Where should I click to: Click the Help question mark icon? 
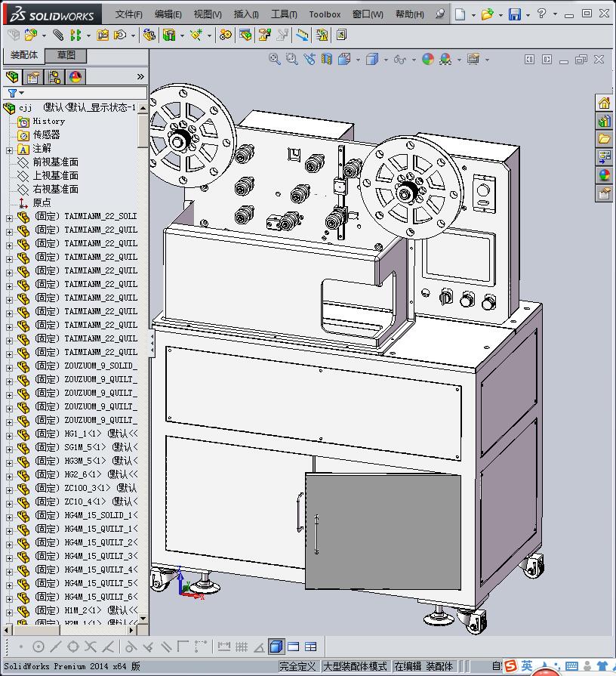click(541, 14)
